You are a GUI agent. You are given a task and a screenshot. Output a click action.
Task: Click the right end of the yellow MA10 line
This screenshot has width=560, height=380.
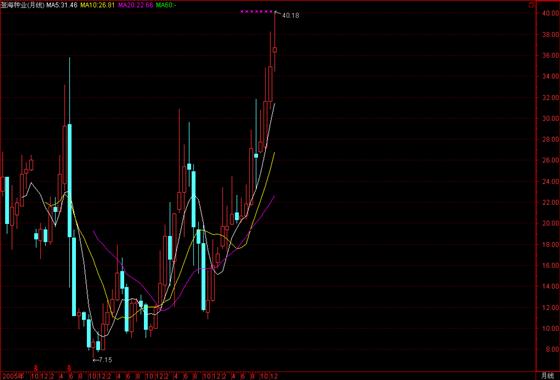(274, 153)
